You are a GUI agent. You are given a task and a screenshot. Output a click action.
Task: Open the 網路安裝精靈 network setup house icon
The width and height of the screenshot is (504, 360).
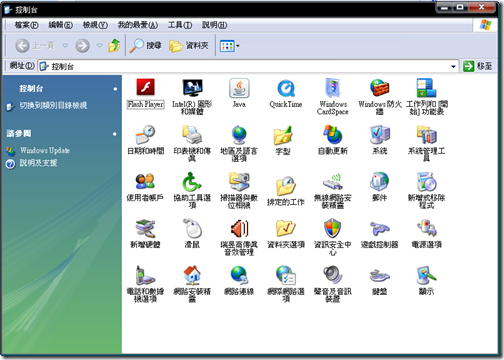click(192, 275)
